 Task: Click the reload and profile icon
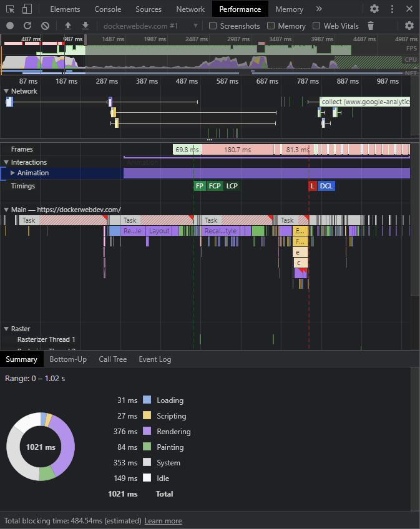point(27,26)
